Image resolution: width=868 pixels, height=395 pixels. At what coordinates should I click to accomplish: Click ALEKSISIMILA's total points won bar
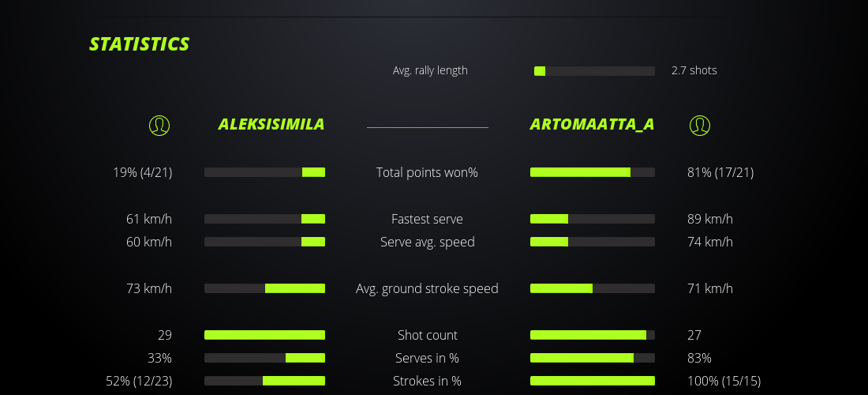[264, 172]
